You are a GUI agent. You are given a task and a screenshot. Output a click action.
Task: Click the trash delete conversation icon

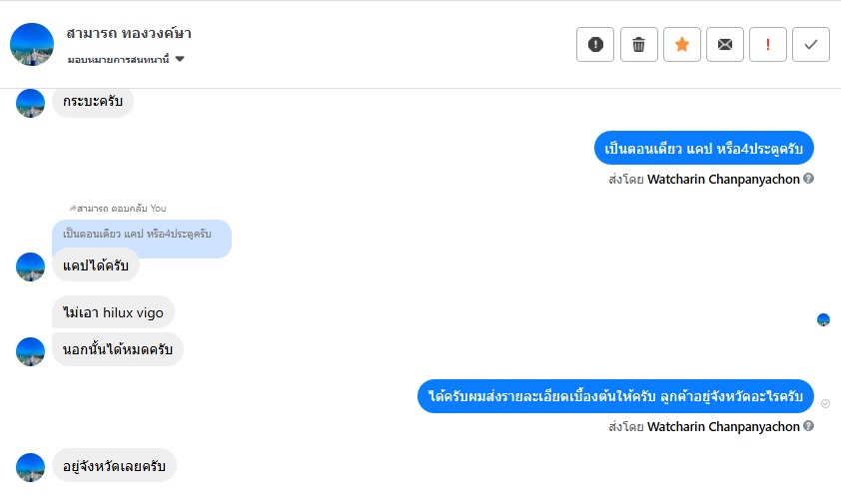(x=638, y=44)
